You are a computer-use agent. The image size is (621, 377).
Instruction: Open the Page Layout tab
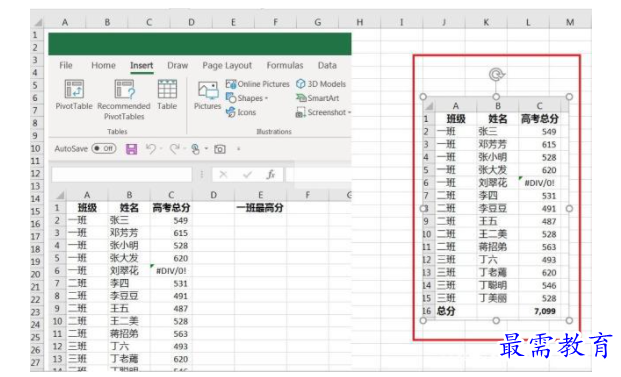coord(227,66)
